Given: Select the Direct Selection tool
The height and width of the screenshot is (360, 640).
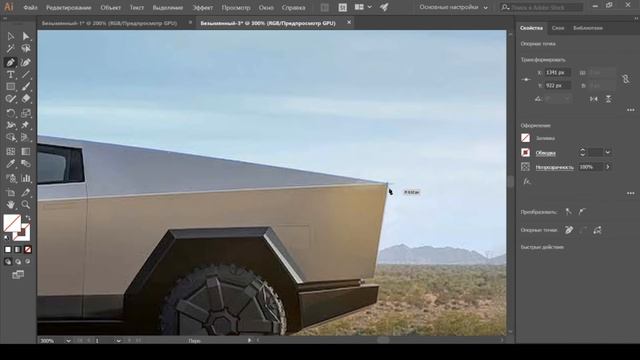Looking at the screenshot, I should click(x=26, y=36).
